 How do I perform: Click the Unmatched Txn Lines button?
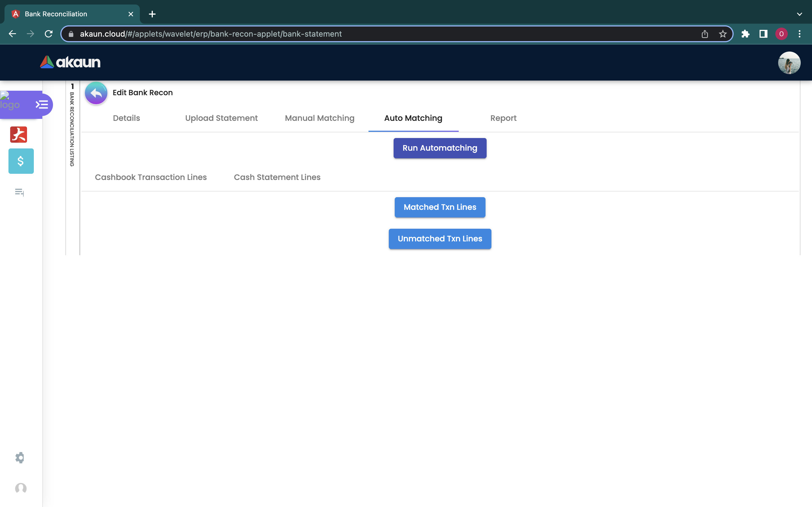coord(440,239)
